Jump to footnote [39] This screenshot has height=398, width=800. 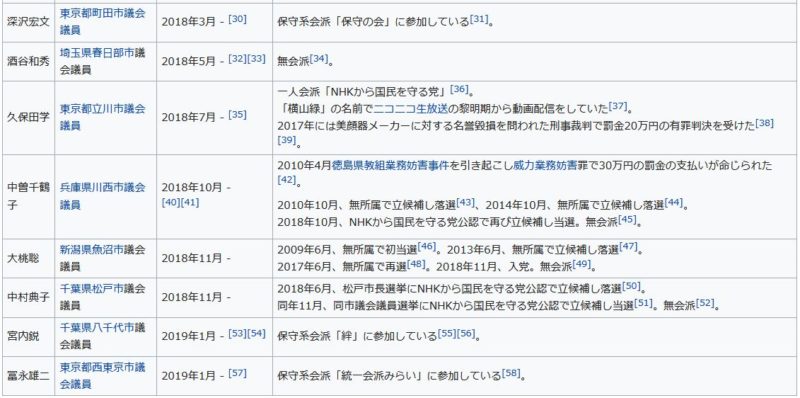pos(286,139)
